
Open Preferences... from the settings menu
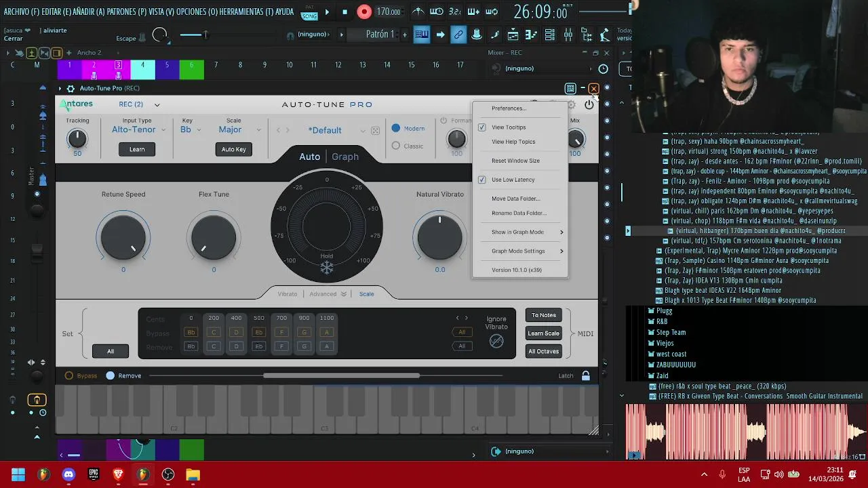pos(509,108)
